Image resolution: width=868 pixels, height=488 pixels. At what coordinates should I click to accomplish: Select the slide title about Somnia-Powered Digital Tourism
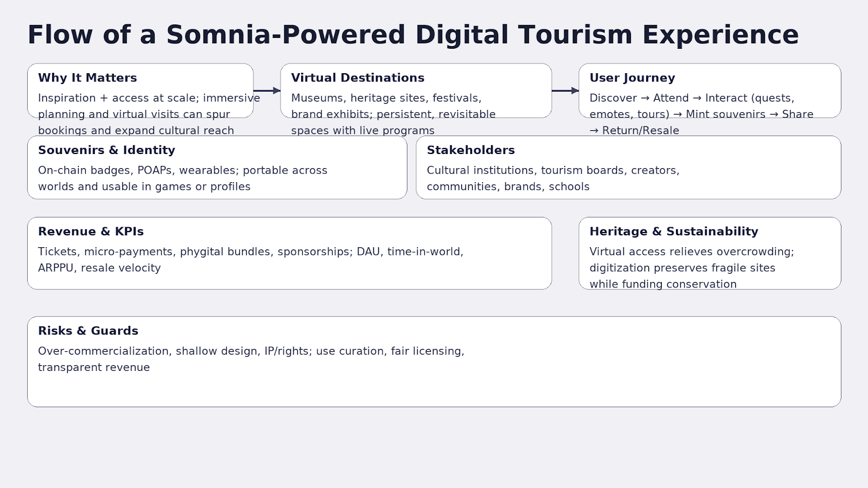point(413,35)
